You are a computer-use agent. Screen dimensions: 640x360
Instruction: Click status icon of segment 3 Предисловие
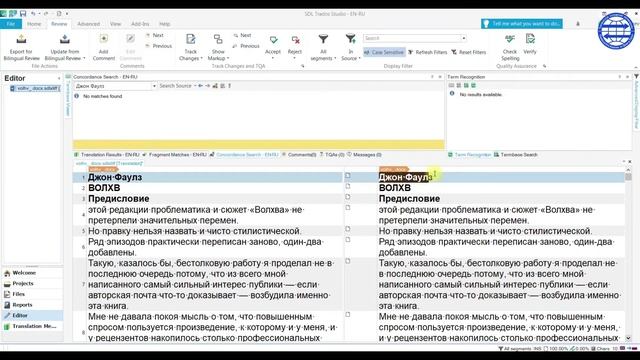coord(348,197)
